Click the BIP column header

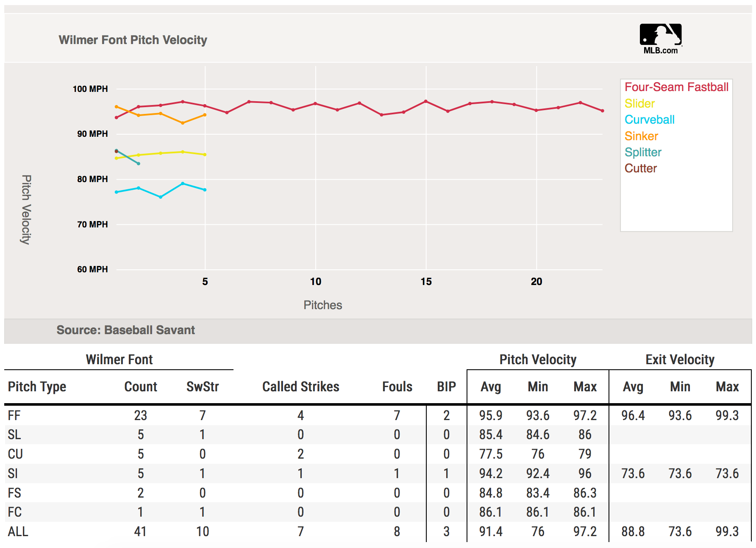pos(446,387)
